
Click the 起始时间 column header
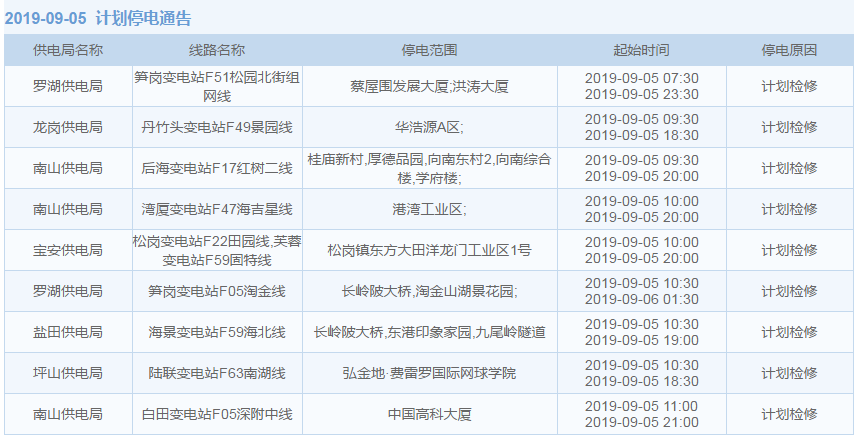(x=641, y=50)
